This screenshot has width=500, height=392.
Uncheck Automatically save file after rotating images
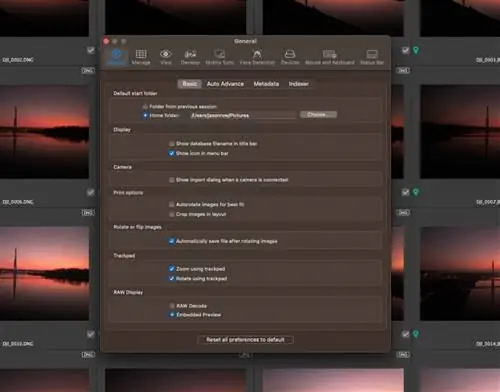(x=172, y=241)
